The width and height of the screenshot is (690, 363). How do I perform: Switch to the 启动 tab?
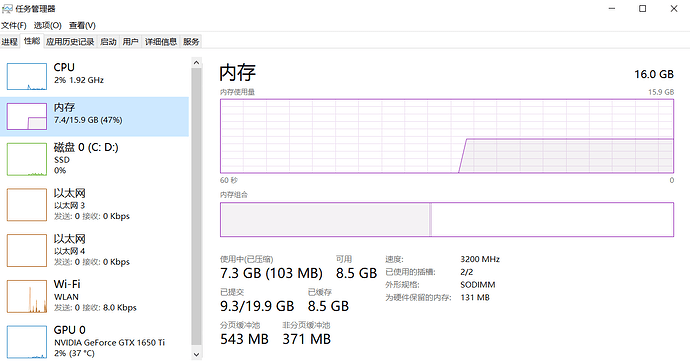click(108, 42)
